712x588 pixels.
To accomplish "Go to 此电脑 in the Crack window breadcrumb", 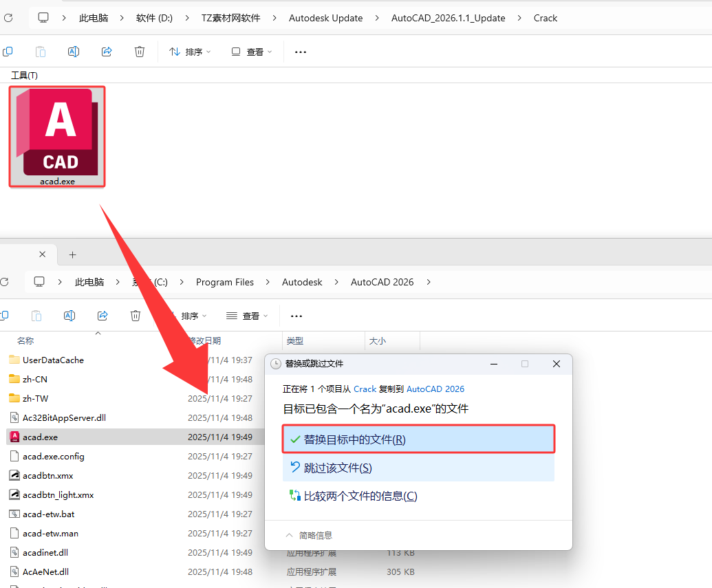I will tap(94, 18).
